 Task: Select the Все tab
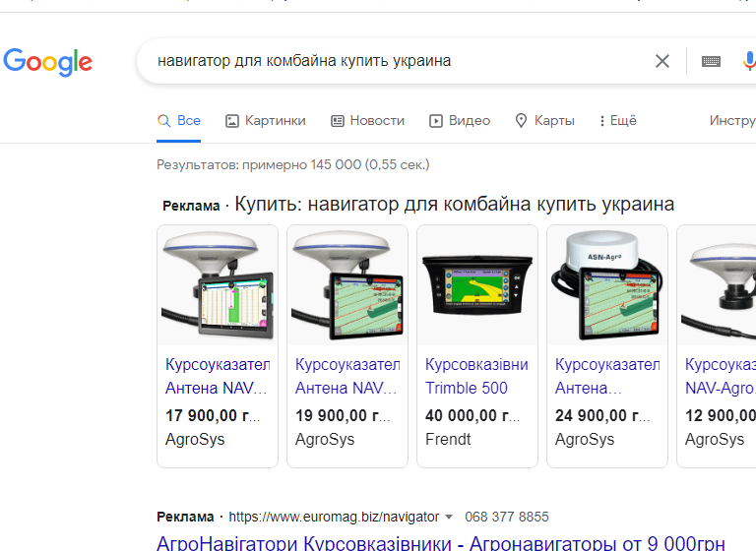click(178, 120)
